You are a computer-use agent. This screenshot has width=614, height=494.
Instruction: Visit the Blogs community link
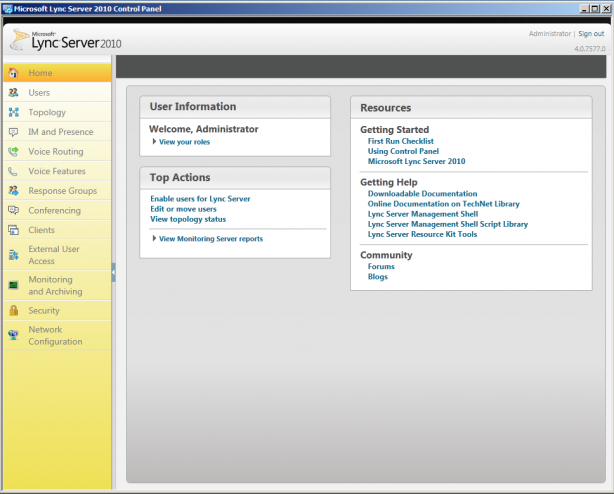coord(377,277)
